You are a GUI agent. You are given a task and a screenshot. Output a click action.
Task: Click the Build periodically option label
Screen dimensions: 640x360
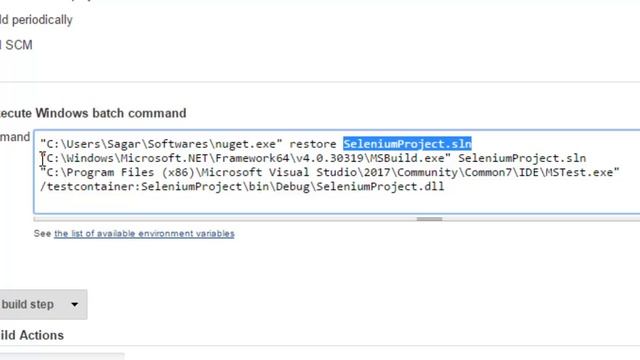[x=36, y=20]
